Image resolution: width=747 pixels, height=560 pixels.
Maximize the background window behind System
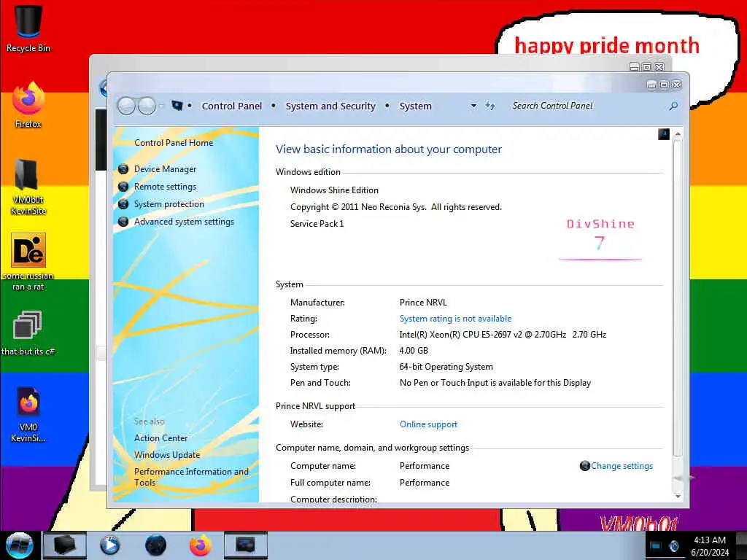[646, 67]
